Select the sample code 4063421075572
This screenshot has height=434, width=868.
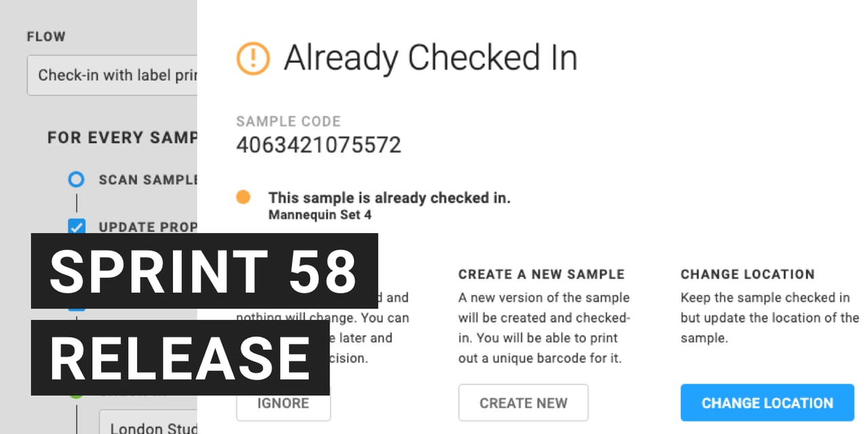pos(319,145)
